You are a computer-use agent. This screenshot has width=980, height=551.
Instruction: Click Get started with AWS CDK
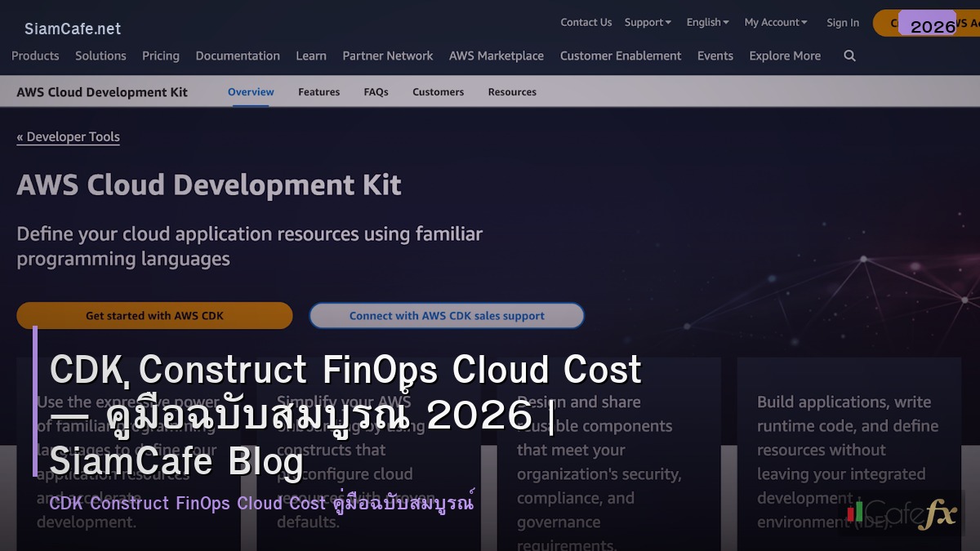(154, 315)
